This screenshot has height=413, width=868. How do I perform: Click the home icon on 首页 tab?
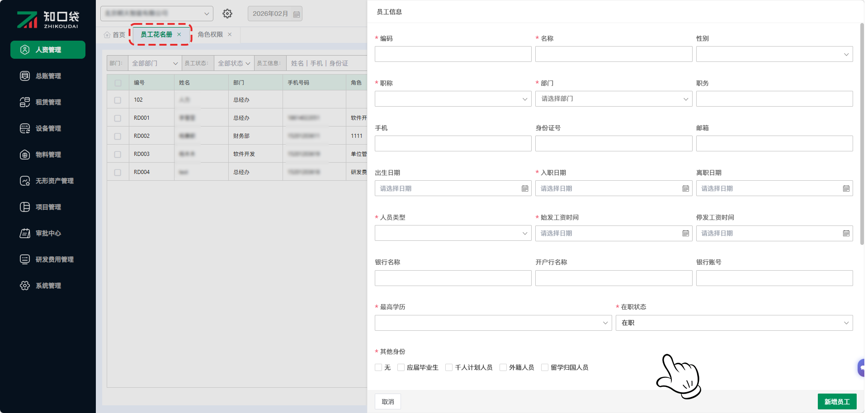[x=107, y=35]
